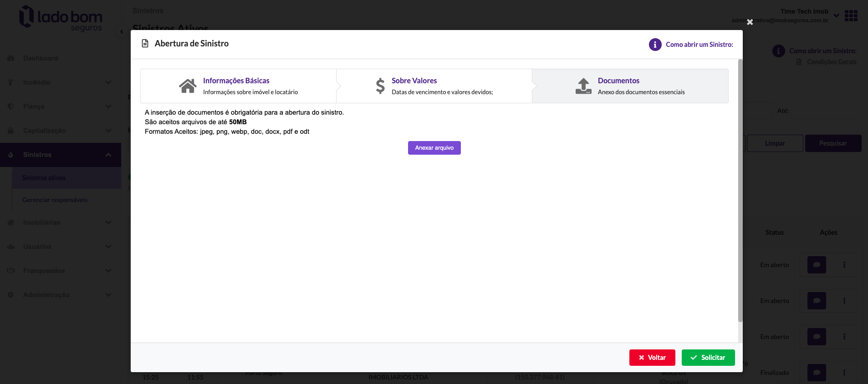Click the red Voltar button
Viewport: 868px width, 384px height.
tap(652, 358)
